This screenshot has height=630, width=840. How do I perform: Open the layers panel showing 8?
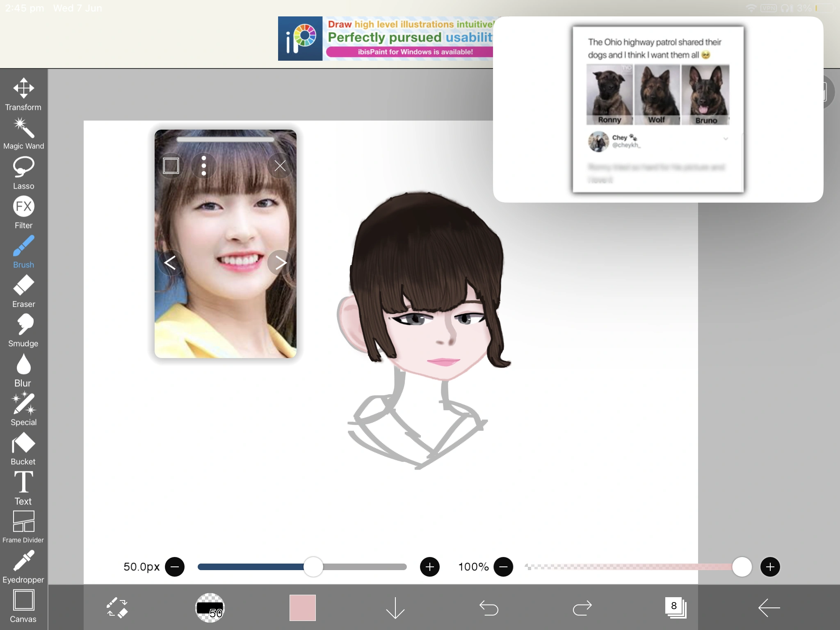(675, 607)
